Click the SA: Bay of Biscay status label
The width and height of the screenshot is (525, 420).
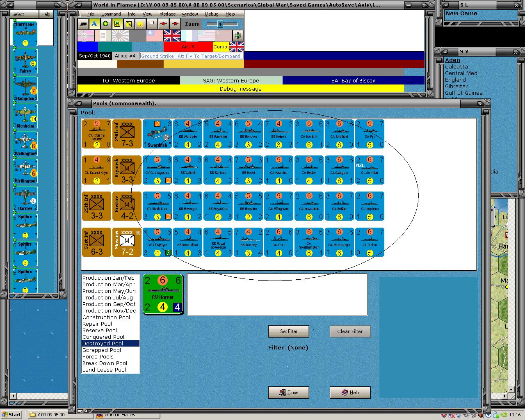point(353,81)
